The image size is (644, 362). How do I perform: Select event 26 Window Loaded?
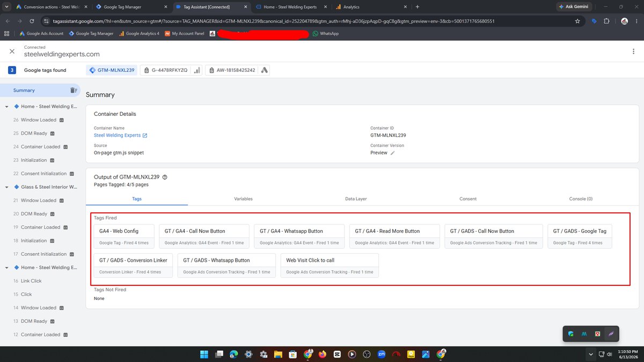pos(39,120)
